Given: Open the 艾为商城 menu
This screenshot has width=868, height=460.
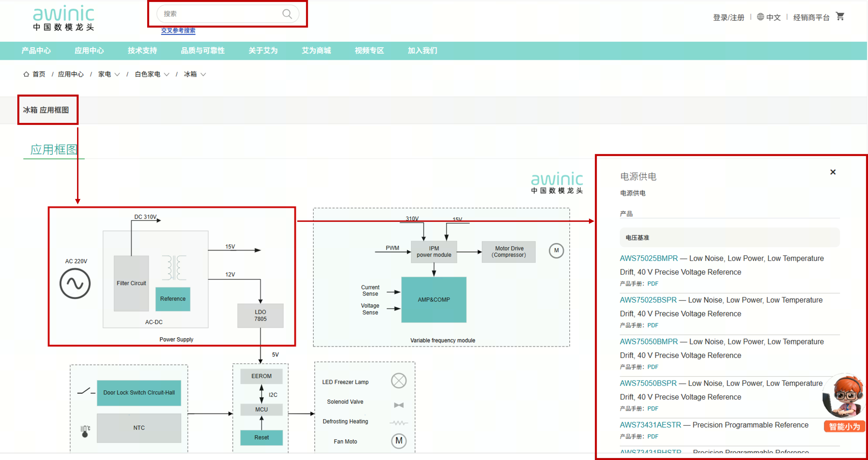Looking at the screenshot, I should (x=316, y=51).
